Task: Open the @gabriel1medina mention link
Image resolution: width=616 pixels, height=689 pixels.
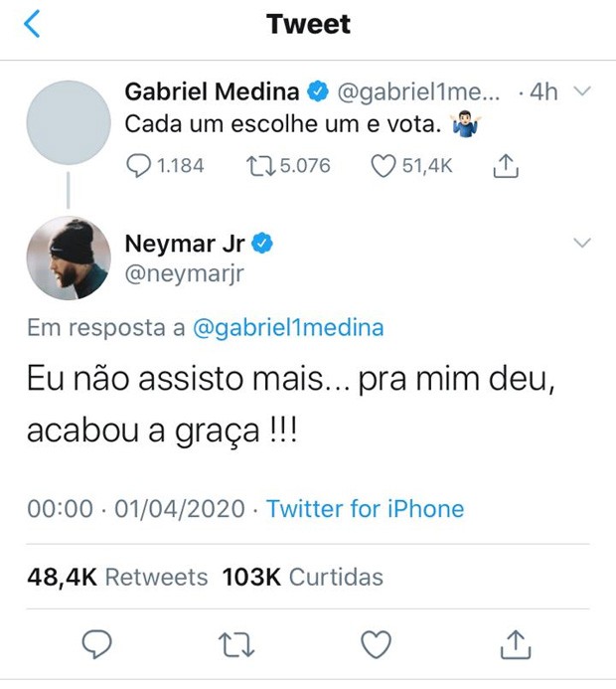Action: pyautogui.click(x=287, y=327)
